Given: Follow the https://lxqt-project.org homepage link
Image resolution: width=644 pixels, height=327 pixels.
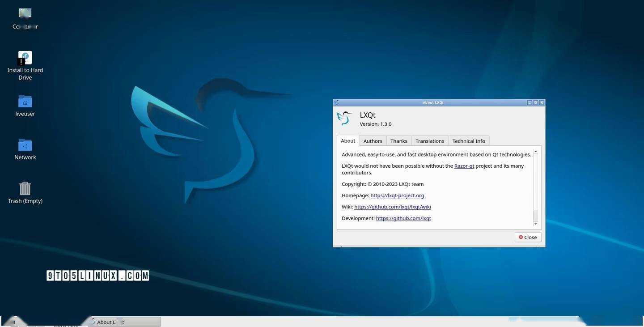Looking at the screenshot, I should (x=397, y=195).
